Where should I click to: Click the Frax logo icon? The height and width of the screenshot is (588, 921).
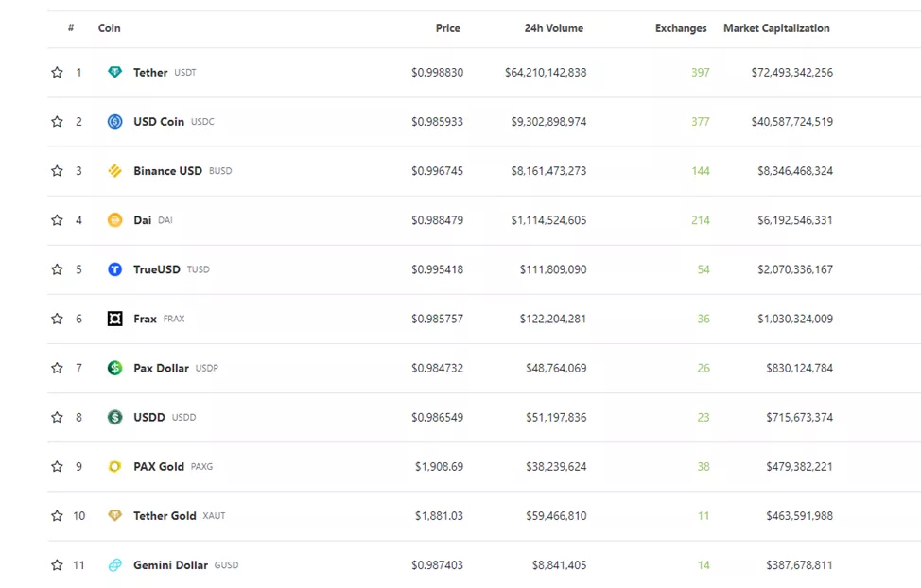pyautogui.click(x=114, y=319)
